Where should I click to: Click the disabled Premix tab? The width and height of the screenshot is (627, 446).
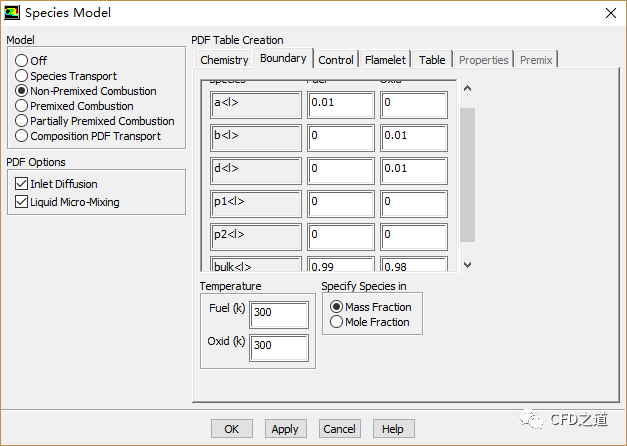click(536, 60)
